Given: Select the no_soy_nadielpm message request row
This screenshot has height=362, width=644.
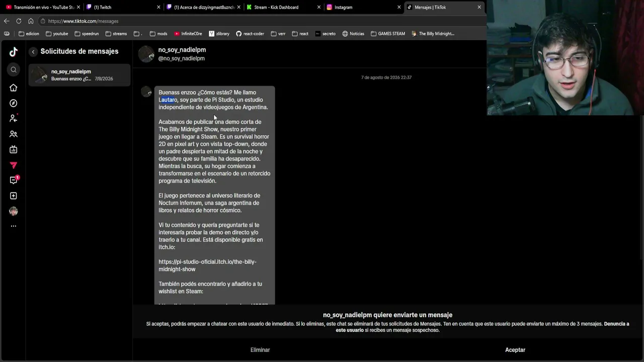Looking at the screenshot, I should tap(79, 75).
